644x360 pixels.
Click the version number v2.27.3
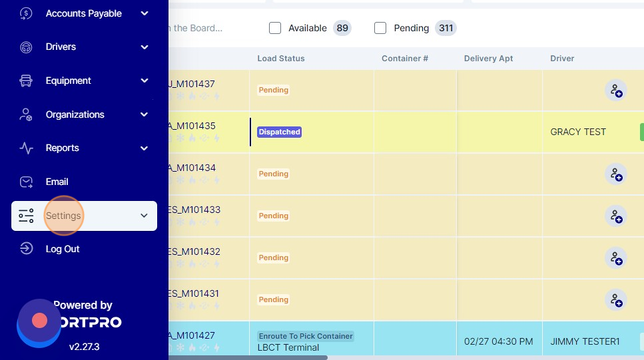[84, 347]
